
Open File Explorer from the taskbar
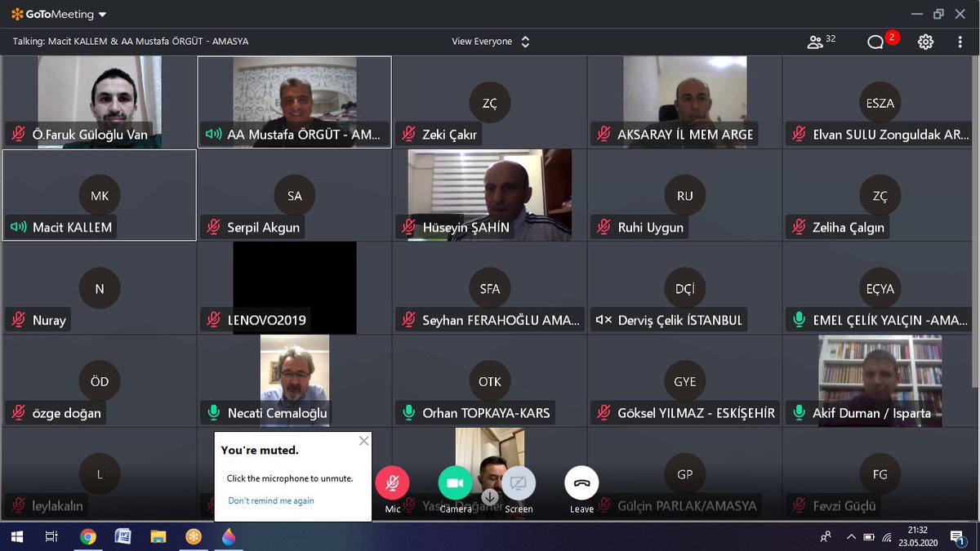click(158, 537)
